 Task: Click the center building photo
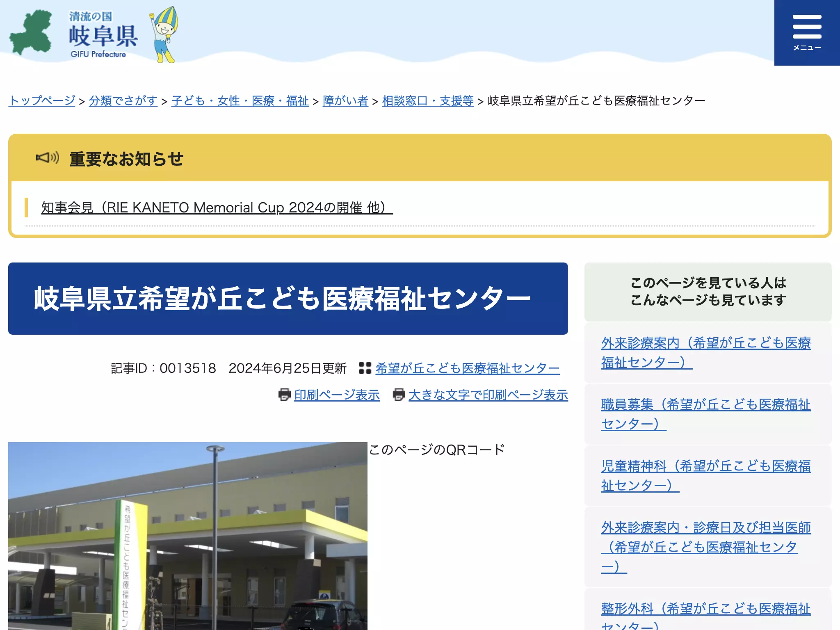point(188,536)
